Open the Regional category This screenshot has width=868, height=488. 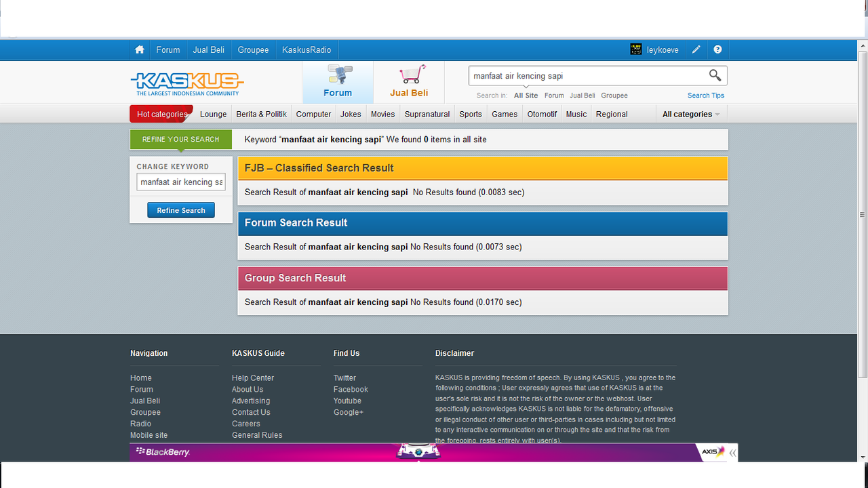[x=612, y=114]
